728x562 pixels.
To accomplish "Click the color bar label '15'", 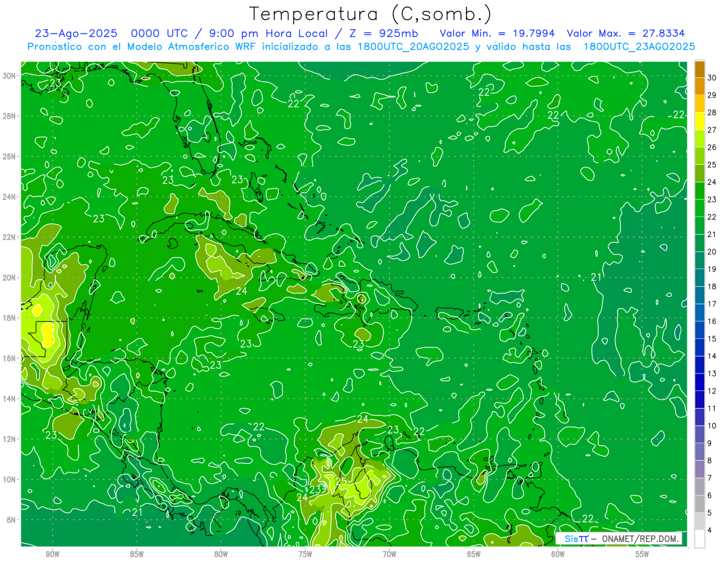I will point(712,339).
